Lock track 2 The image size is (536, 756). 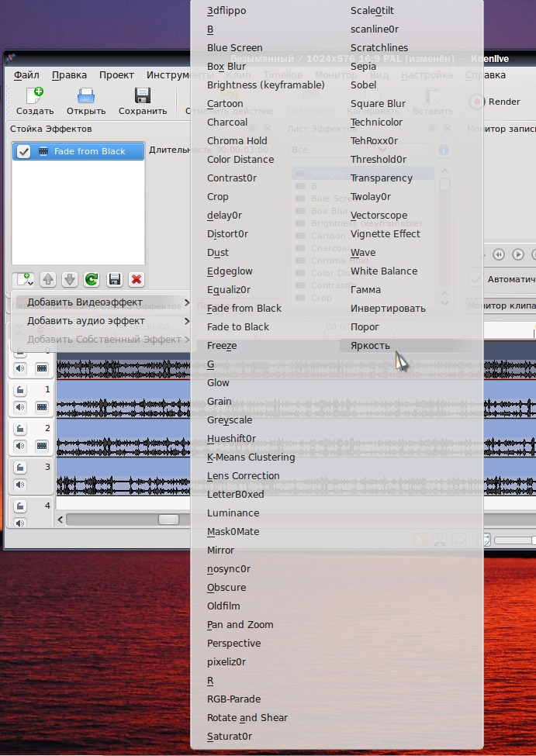(20, 428)
